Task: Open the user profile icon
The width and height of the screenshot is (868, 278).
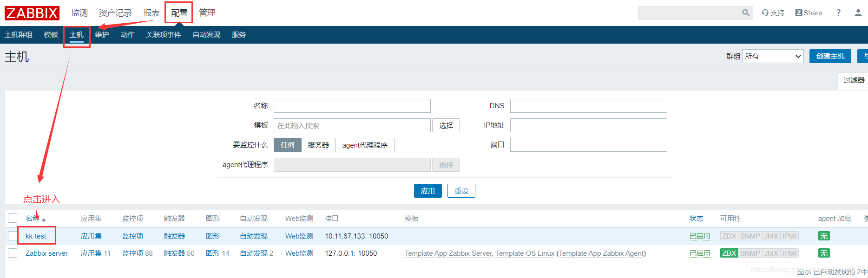Action: point(858,13)
